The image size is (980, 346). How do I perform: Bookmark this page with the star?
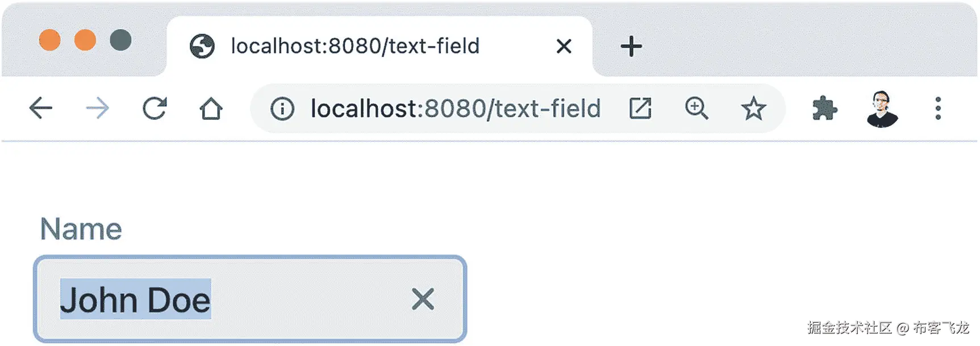[x=754, y=108]
